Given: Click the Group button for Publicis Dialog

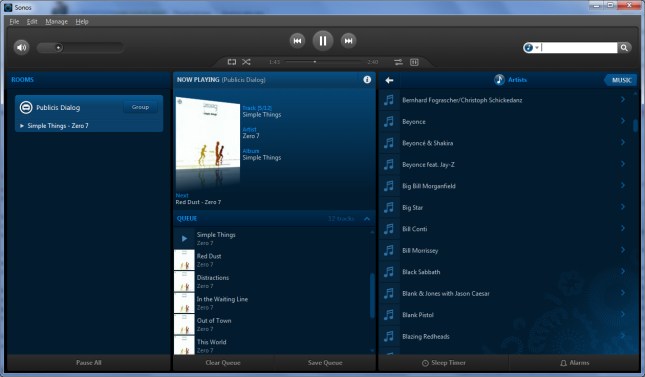Looking at the screenshot, I should tap(140, 107).
